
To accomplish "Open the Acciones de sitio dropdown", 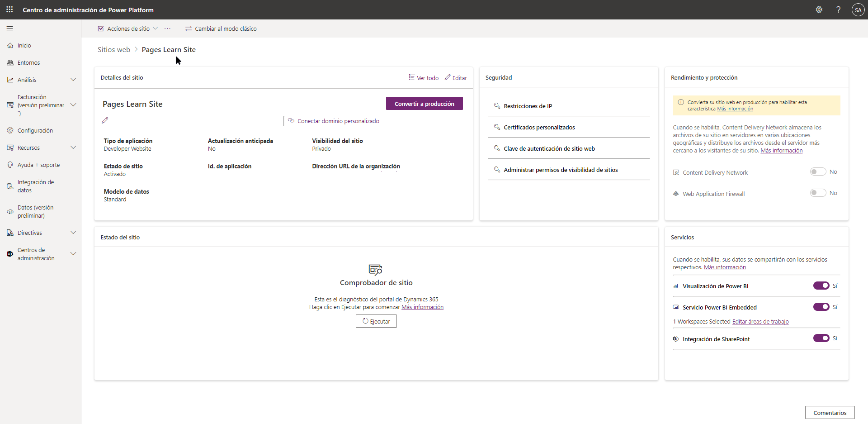I will tap(128, 29).
